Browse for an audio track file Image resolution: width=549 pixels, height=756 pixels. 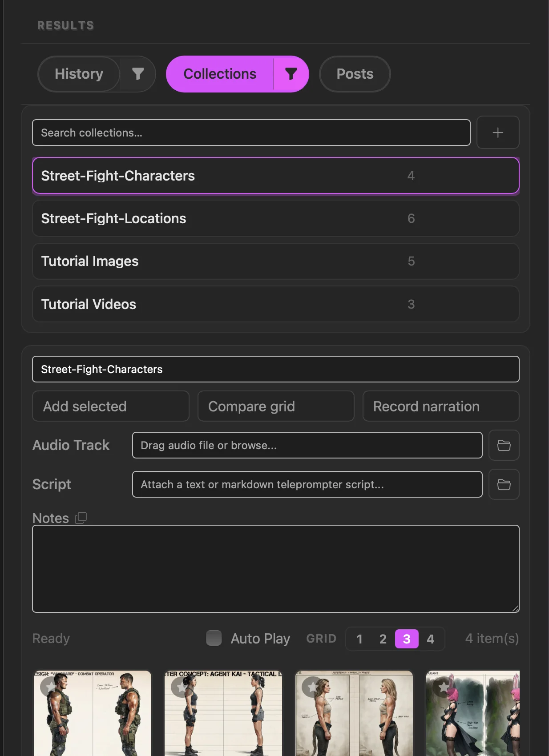[504, 445]
